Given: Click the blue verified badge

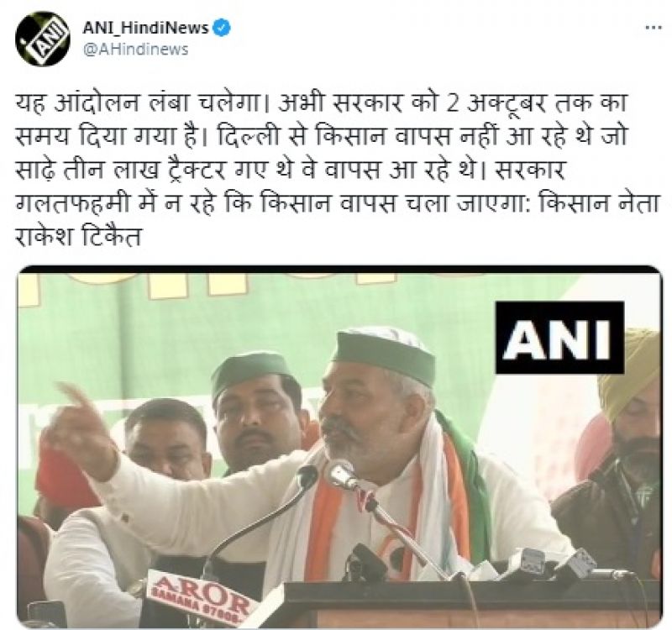Looking at the screenshot, I should pyautogui.click(x=222, y=28).
